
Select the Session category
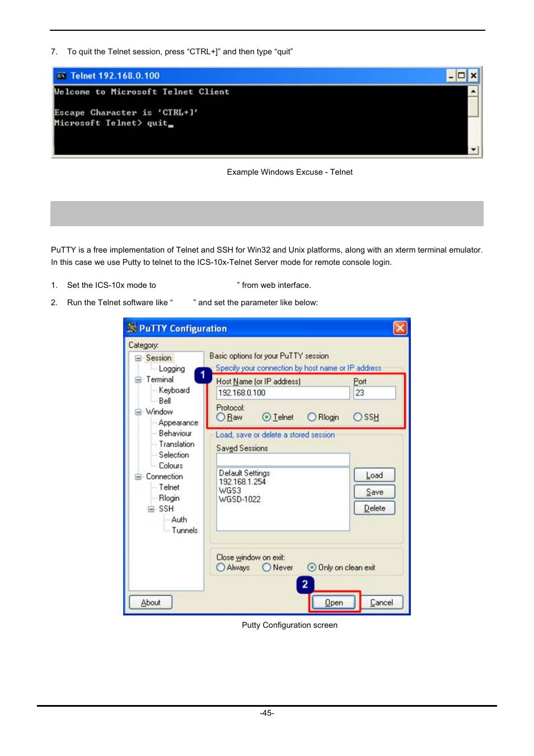[159, 358]
